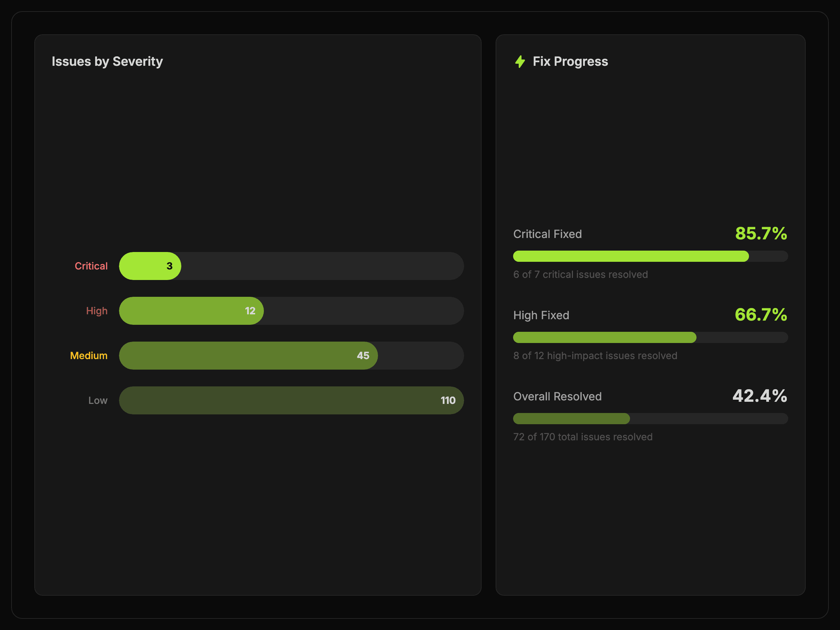Click the 66.7% high fixed value
This screenshot has height=630, width=840.
pos(761,315)
